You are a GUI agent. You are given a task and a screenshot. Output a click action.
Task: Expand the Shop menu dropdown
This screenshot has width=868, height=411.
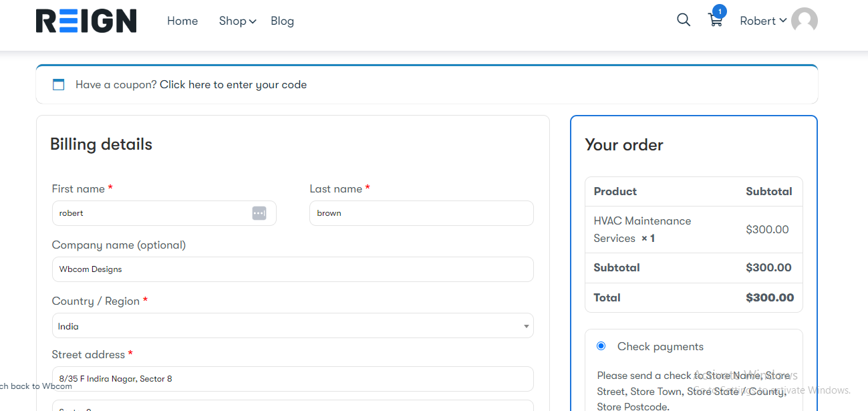(x=237, y=21)
